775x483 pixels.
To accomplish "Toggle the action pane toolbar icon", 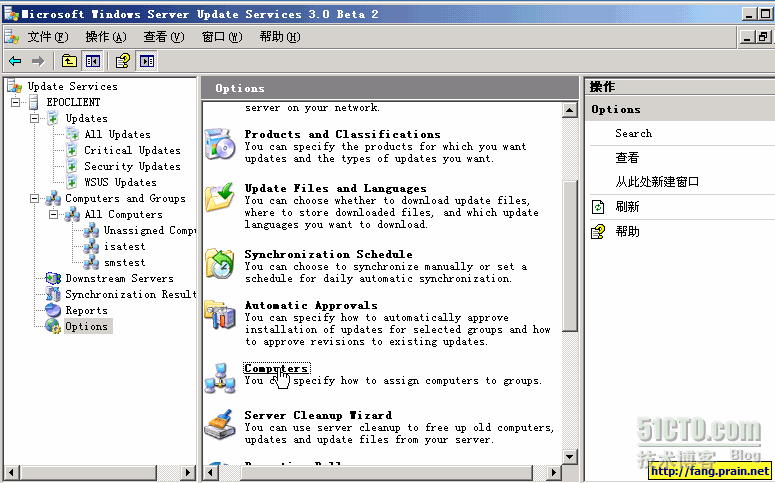I will coord(147,61).
